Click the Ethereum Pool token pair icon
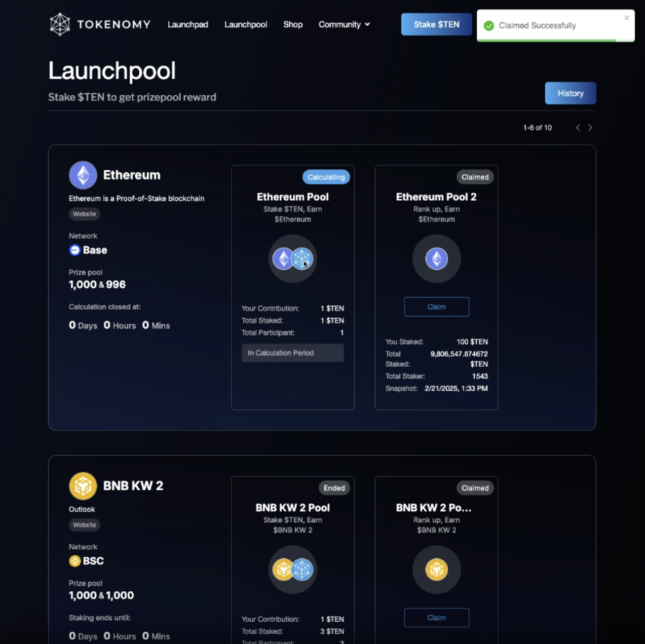The height and width of the screenshot is (644, 645). [292, 259]
